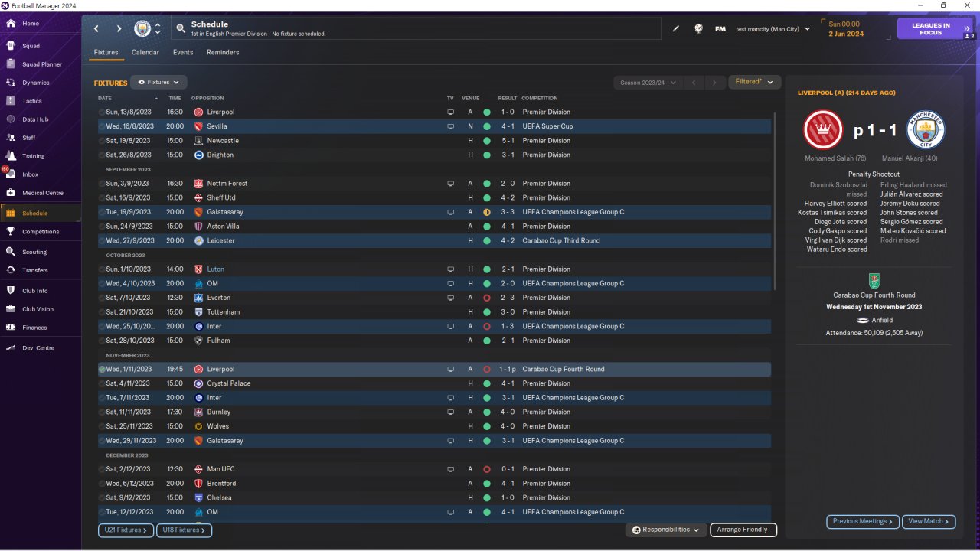The width and height of the screenshot is (980, 551).
Task: Open the Staff section icon
Action: coord(11,138)
